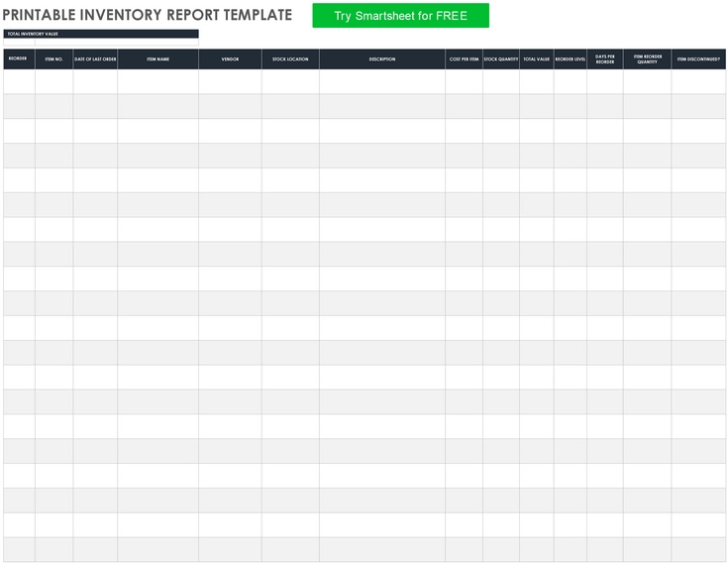Click the Item Name column header
This screenshot has height=564, width=728.
[157, 59]
